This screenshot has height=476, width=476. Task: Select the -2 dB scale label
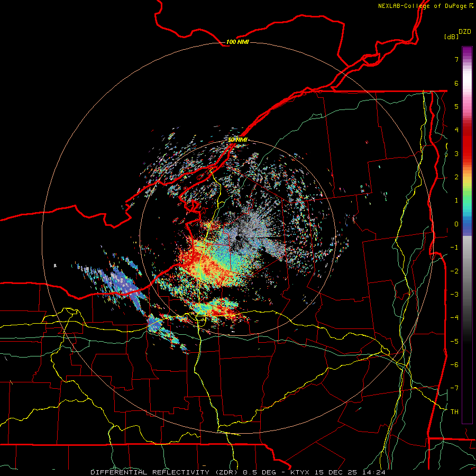[454, 271]
